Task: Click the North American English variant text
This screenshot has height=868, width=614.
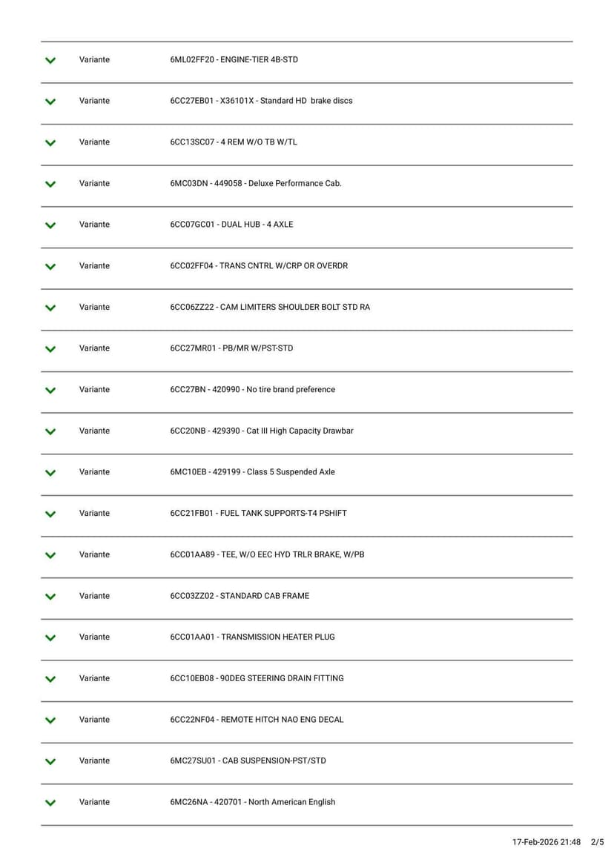Action: (x=252, y=802)
